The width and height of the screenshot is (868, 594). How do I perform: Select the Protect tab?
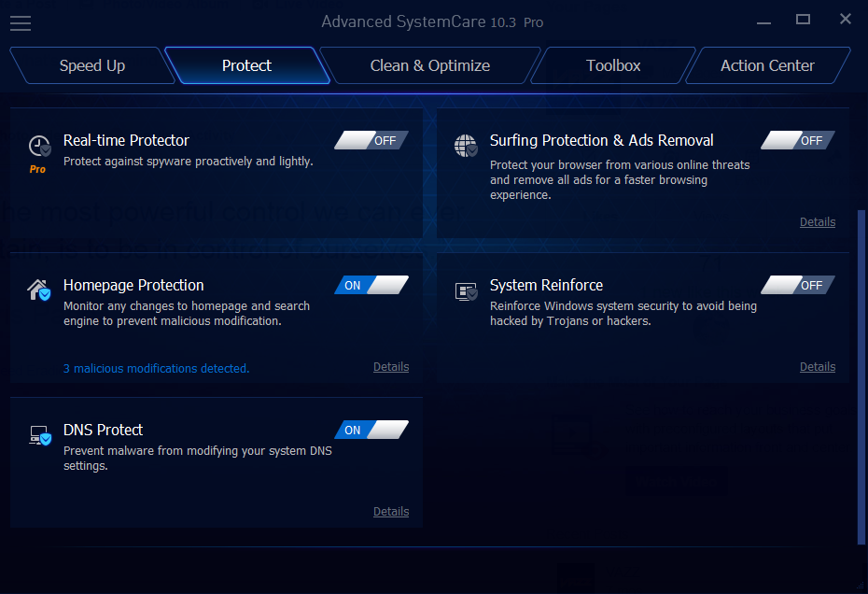click(x=247, y=65)
